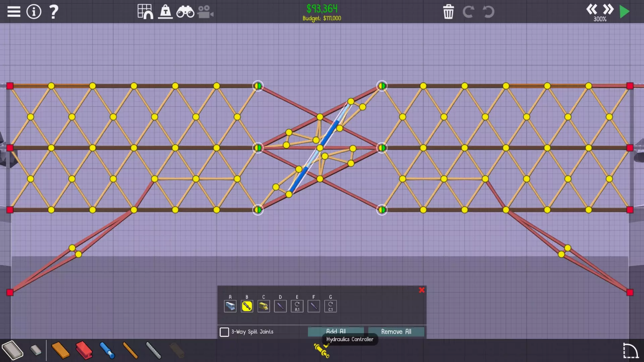
Task: Click the question mark help icon
Action: (54, 12)
